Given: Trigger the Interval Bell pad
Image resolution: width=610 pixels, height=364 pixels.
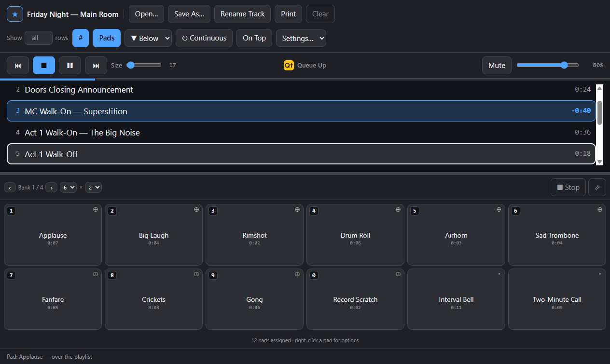Looking at the screenshot, I should point(456,299).
